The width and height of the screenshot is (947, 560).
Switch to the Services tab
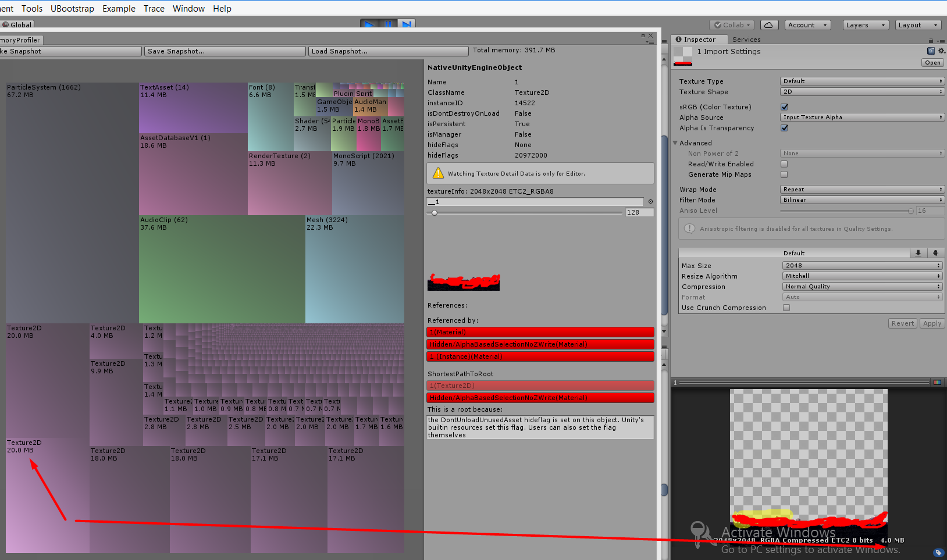pos(746,40)
